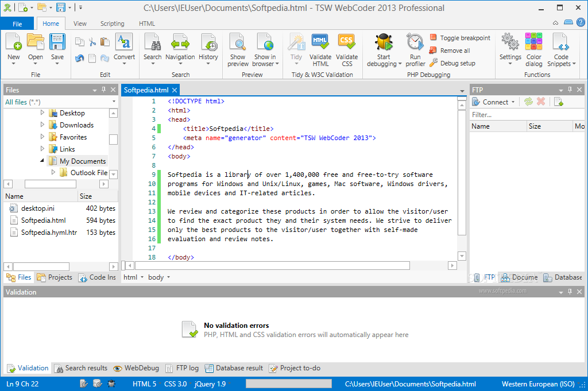
Task: Close the Softpedia.html editor tab
Action: (175, 90)
